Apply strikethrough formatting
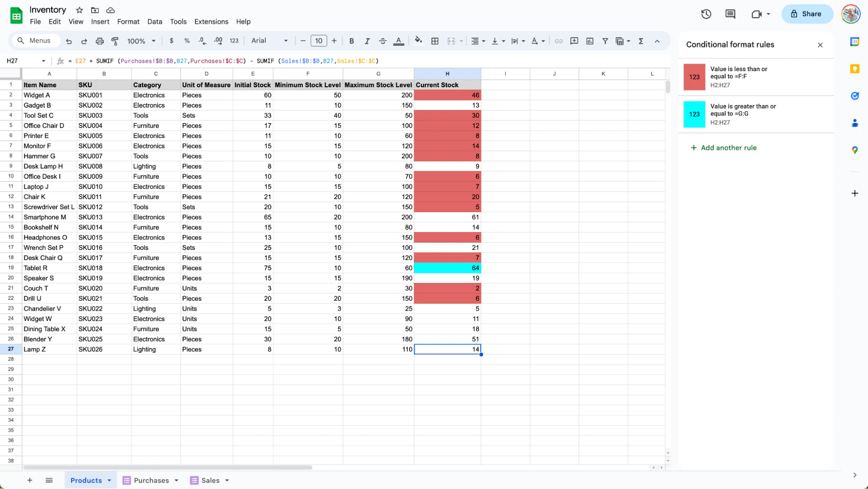 tap(383, 41)
